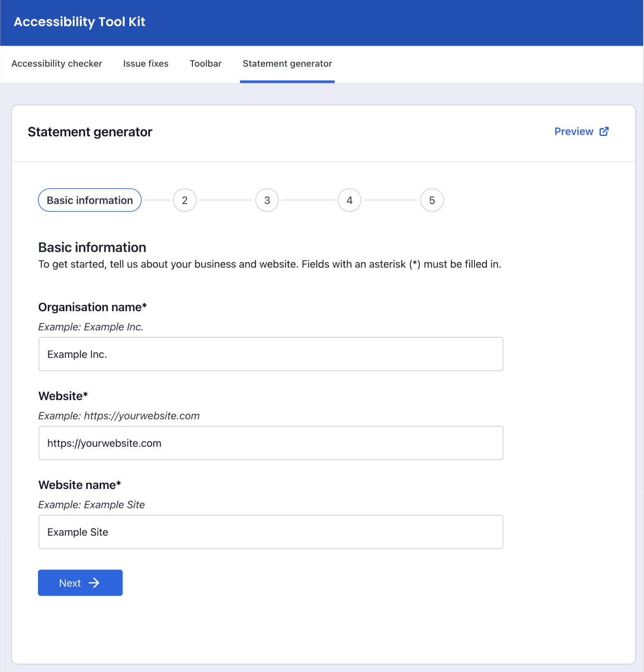This screenshot has width=644, height=672.
Task: Go to step 5 of the wizard
Action: click(x=432, y=200)
